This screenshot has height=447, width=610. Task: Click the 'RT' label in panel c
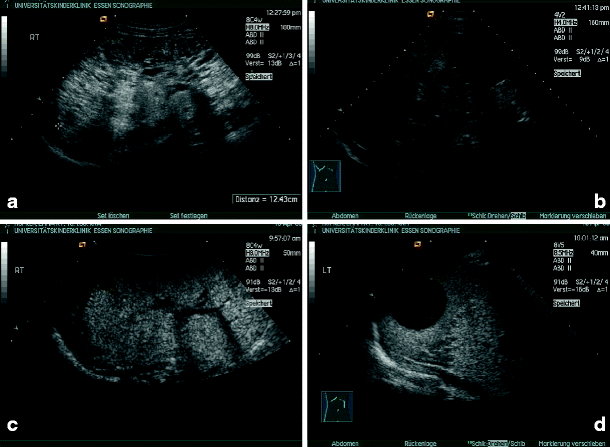tap(19, 270)
